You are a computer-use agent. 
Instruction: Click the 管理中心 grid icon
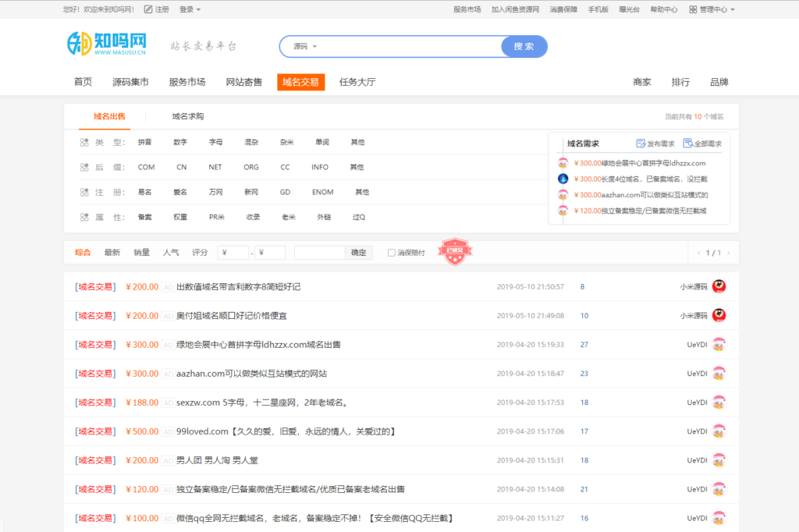click(693, 9)
